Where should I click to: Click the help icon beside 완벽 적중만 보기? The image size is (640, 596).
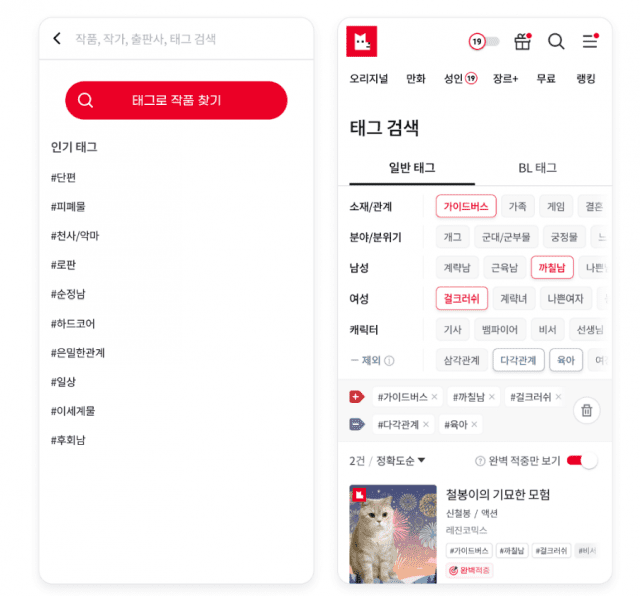coord(480,461)
